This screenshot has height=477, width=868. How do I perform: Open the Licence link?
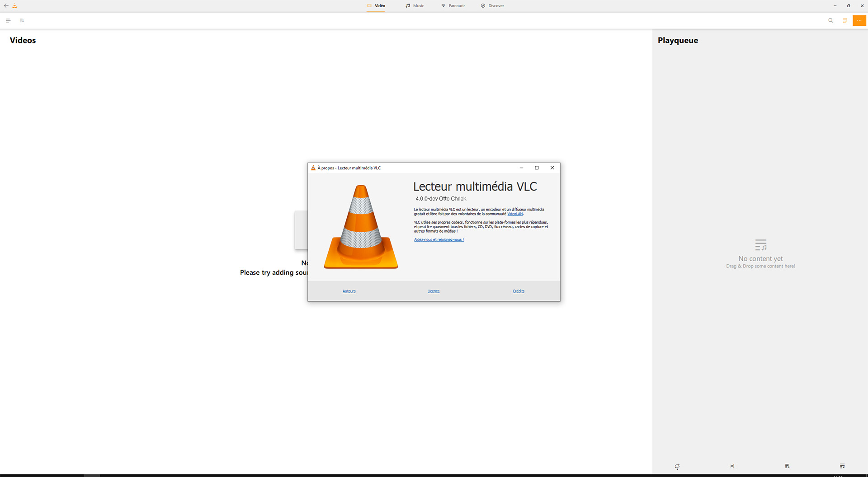(x=434, y=291)
